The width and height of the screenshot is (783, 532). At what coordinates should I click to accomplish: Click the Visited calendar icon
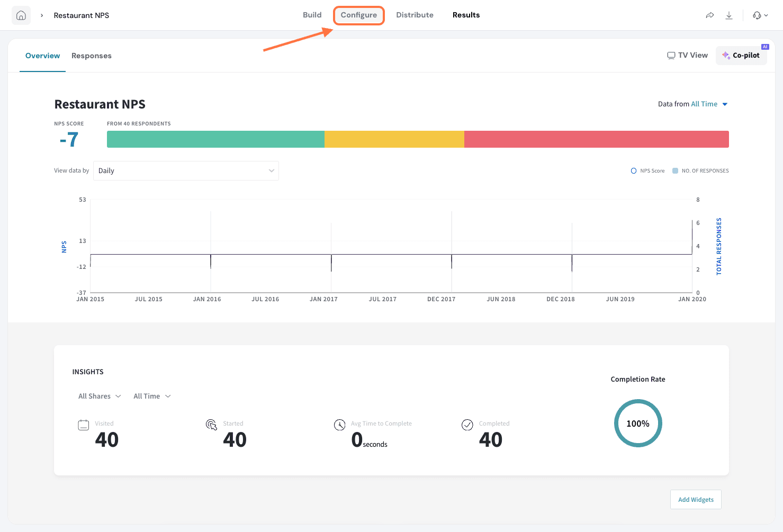click(84, 425)
